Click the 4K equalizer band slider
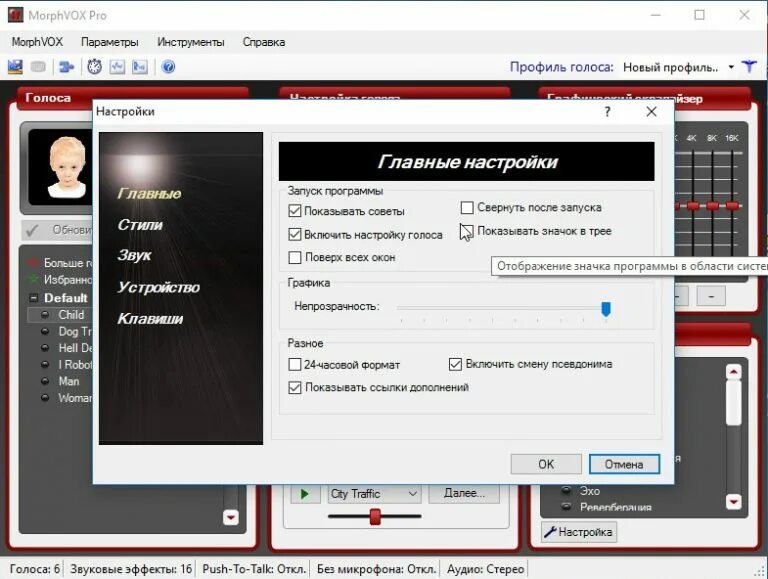This screenshot has width=768, height=579. point(693,206)
